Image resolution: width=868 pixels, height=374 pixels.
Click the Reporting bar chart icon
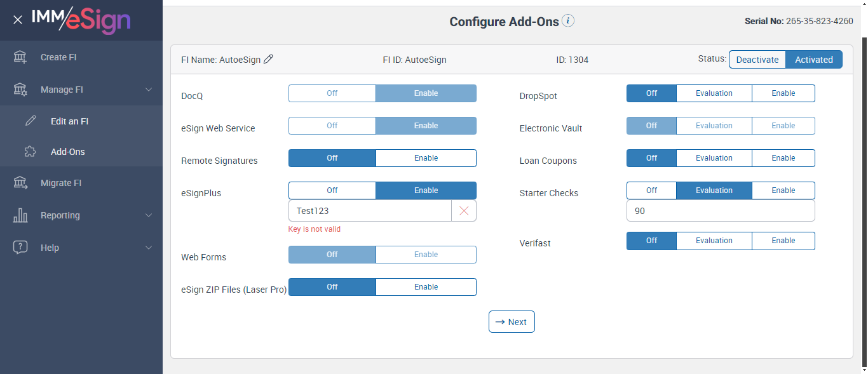click(20, 215)
